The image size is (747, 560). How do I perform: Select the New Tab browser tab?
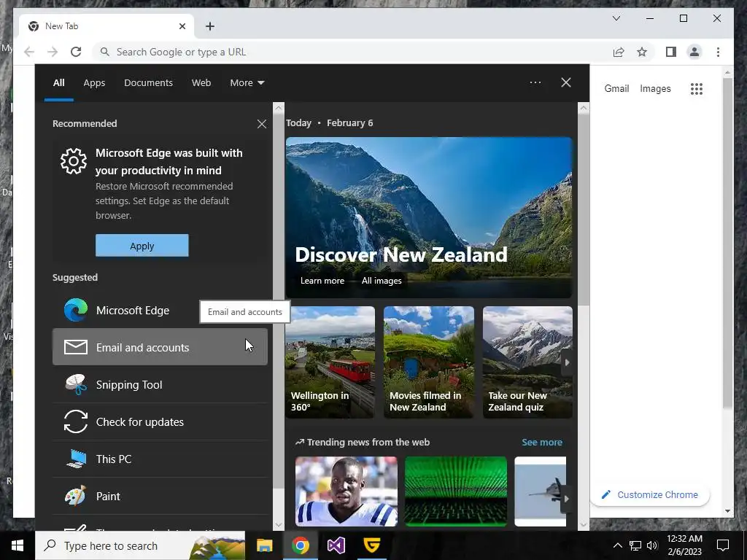pyautogui.click(x=107, y=26)
